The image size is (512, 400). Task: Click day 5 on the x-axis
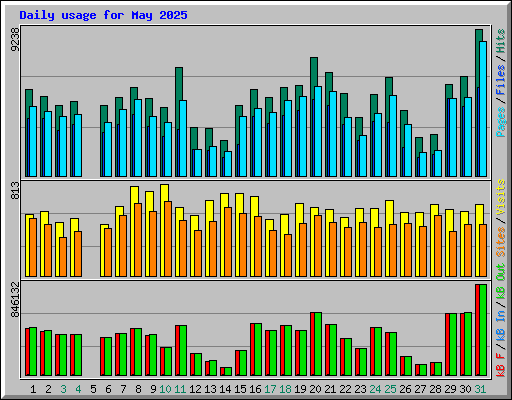pos(93,389)
